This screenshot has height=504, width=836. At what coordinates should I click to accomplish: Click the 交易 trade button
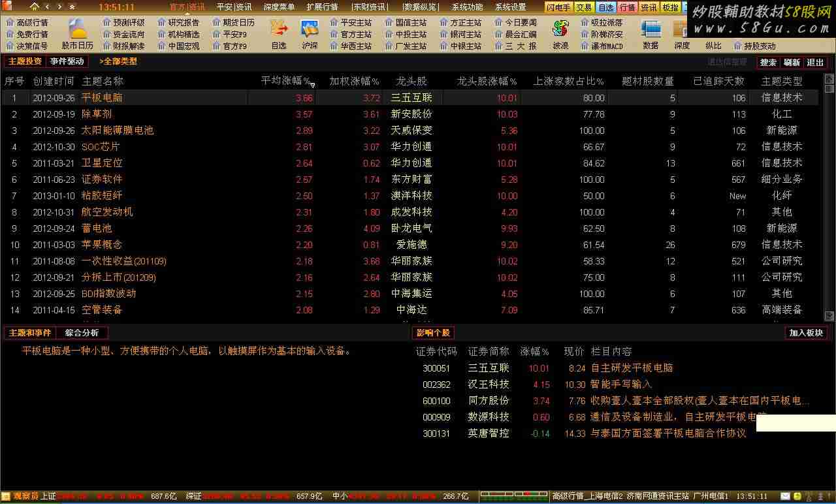(585, 7)
